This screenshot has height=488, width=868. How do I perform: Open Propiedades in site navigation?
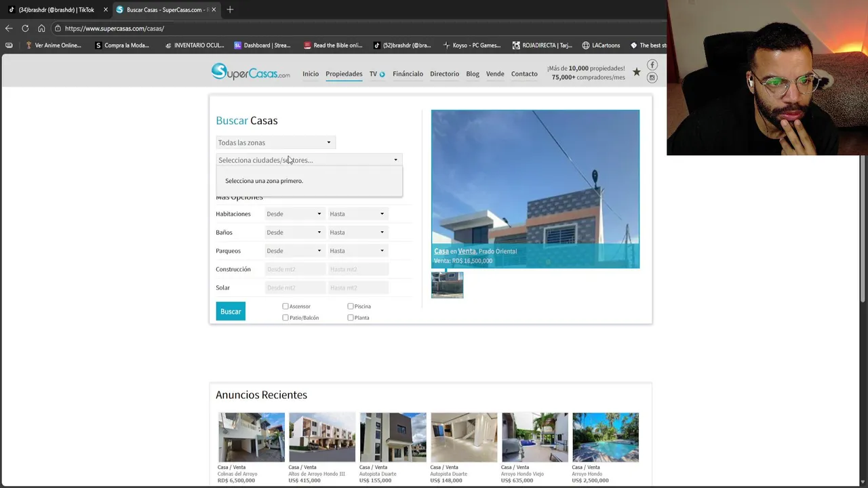[344, 74]
